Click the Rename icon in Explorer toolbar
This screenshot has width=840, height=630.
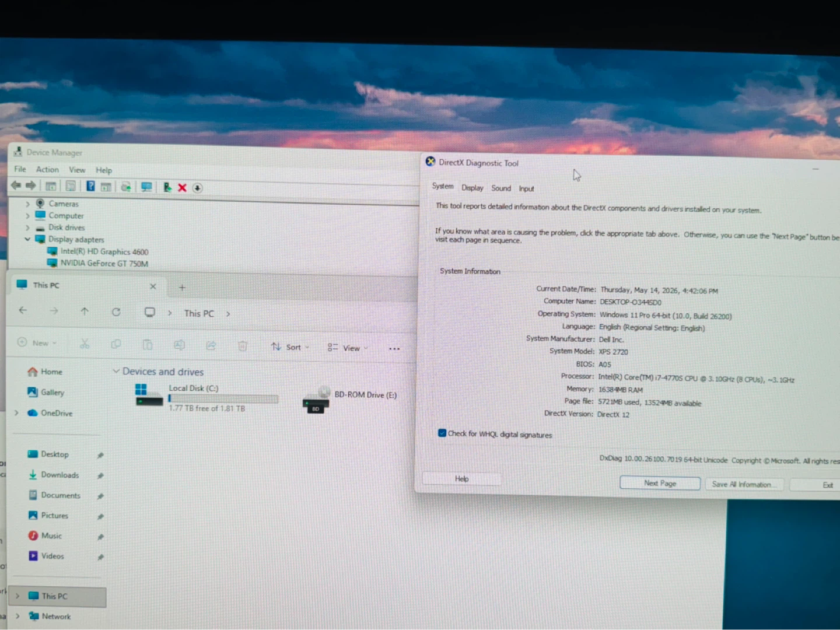click(x=179, y=345)
